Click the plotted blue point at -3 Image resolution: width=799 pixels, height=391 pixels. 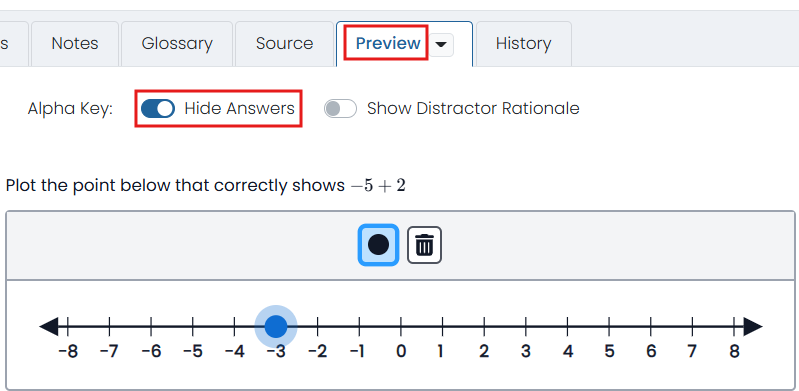(x=276, y=326)
